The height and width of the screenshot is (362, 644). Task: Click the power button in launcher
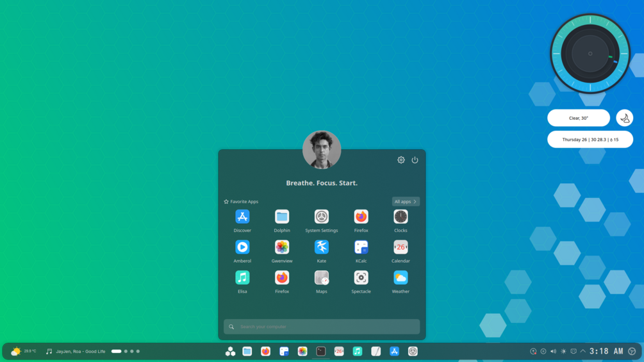pos(415,160)
